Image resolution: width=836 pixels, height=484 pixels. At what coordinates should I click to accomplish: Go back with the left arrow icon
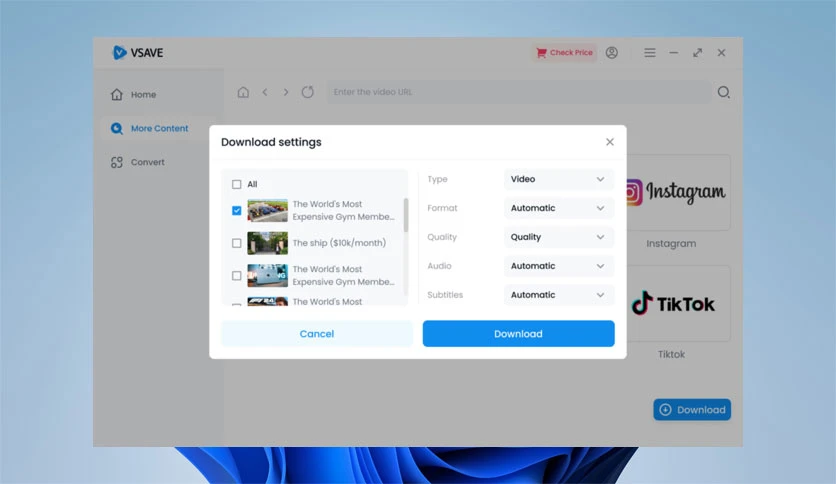click(x=265, y=92)
